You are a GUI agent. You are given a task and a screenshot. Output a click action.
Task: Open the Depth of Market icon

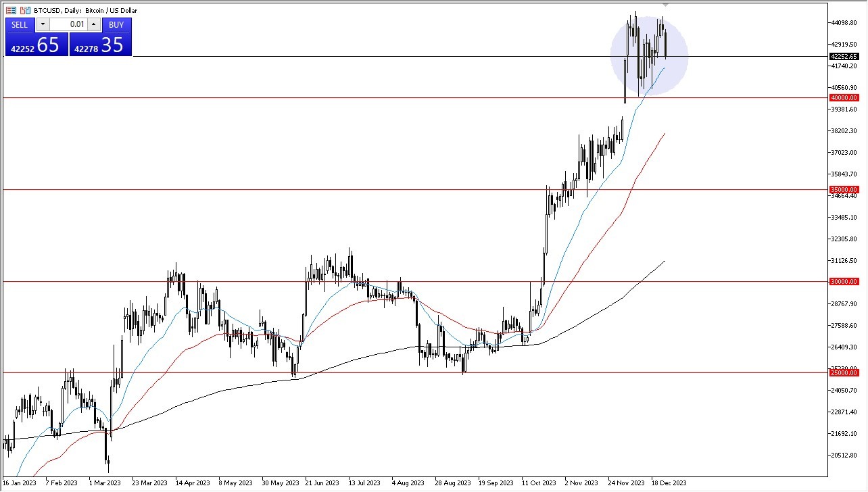(25, 10)
